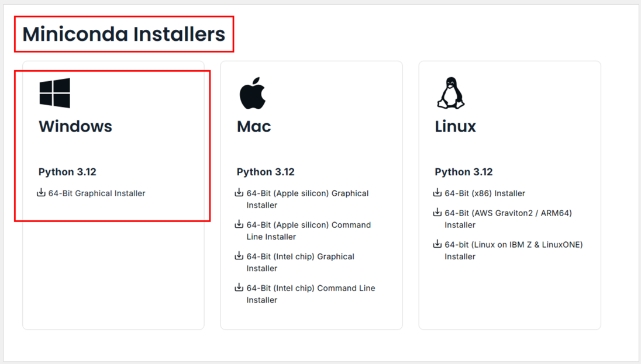Open the 64-Bit (AWS Graviton2 / ARM64) Installer link
Viewport: 641px width, 364px height.
click(x=508, y=219)
